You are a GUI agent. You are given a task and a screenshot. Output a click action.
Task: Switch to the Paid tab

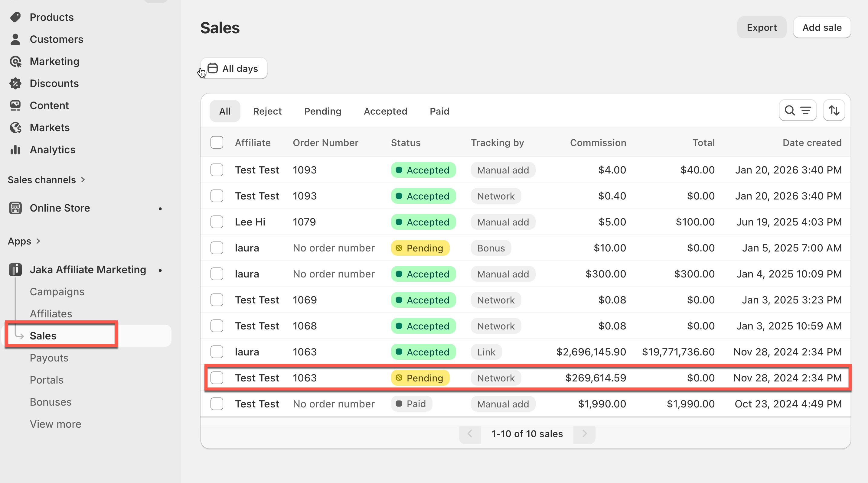coord(439,111)
